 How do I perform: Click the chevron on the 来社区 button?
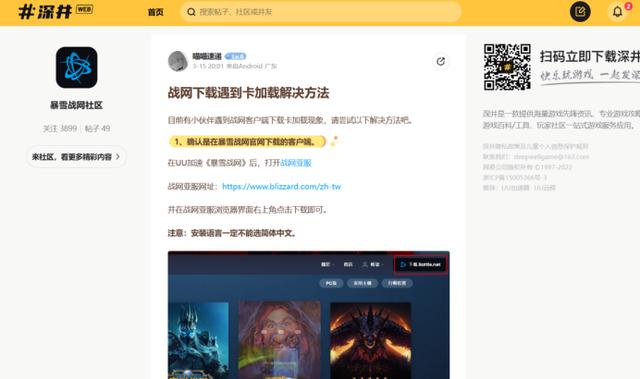pos(118,157)
